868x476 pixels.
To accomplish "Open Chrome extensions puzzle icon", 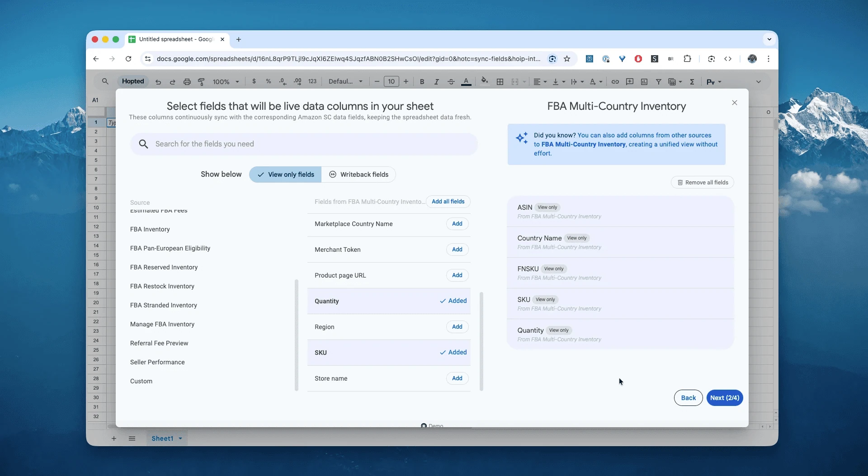I will coord(687,59).
